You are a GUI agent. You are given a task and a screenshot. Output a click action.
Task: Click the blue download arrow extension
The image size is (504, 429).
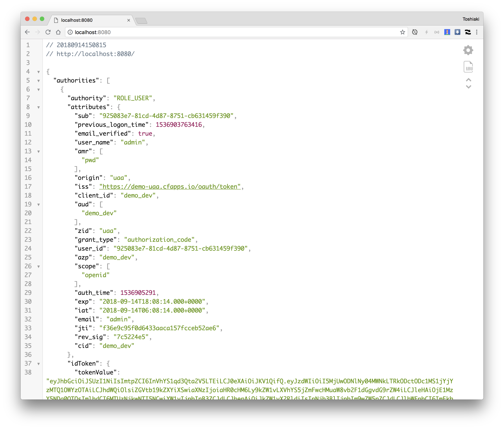[x=457, y=32]
